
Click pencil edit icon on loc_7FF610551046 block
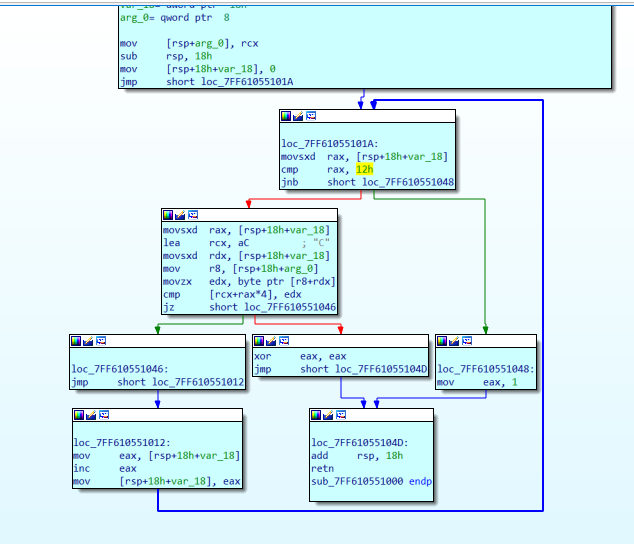coord(88,341)
